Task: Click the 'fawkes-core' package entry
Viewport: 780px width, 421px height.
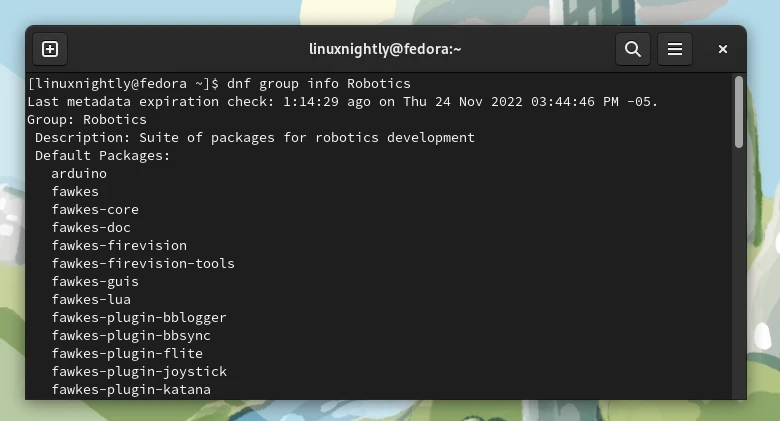Action: [95, 210]
